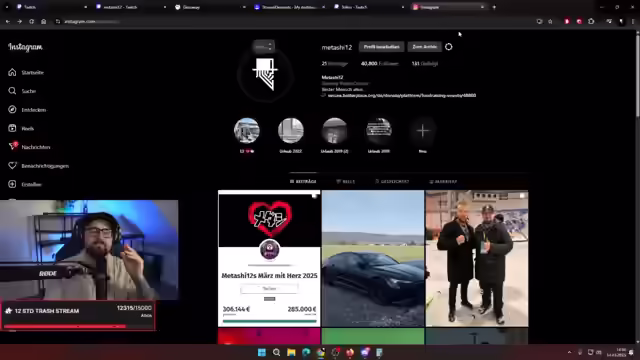The image size is (640, 360).
Task: Open Startseite home icon in sidebar
Action: tap(12, 72)
